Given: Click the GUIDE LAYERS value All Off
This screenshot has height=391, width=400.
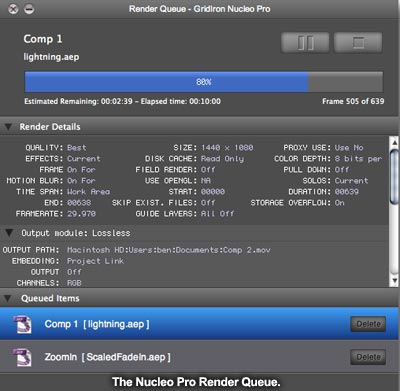Looking at the screenshot, I should (217, 214).
